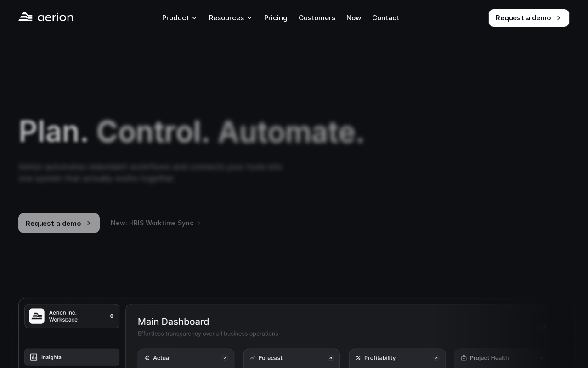Click the 'Plan. Control. Automate.' headline

[192, 132]
